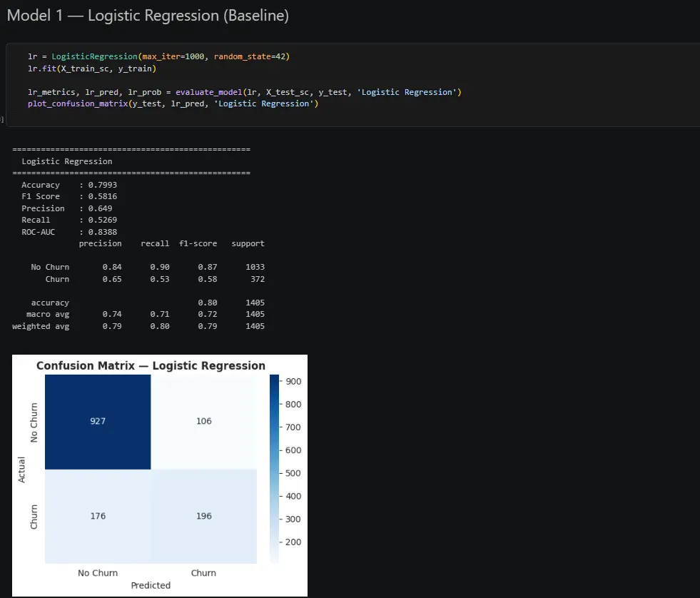
Task: Click the 196 true-positive cell in the confusion matrix
Action: coord(204,516)
